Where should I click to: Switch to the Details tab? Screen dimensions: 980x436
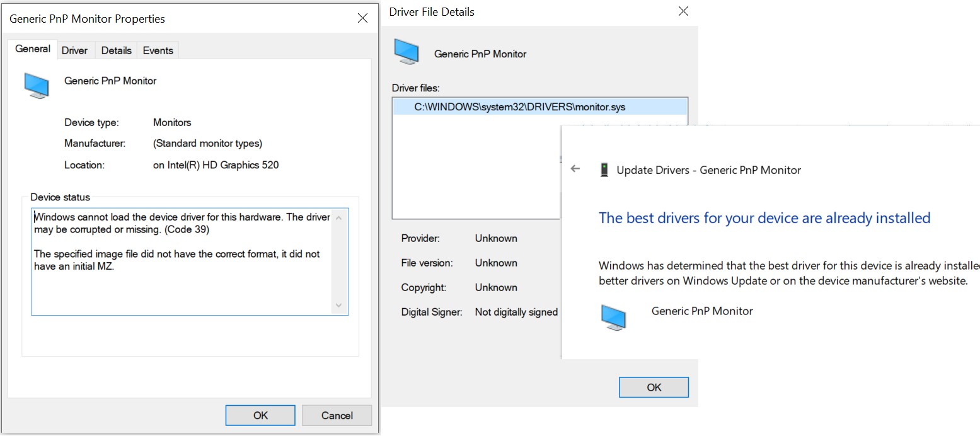[x=117, y=50]
